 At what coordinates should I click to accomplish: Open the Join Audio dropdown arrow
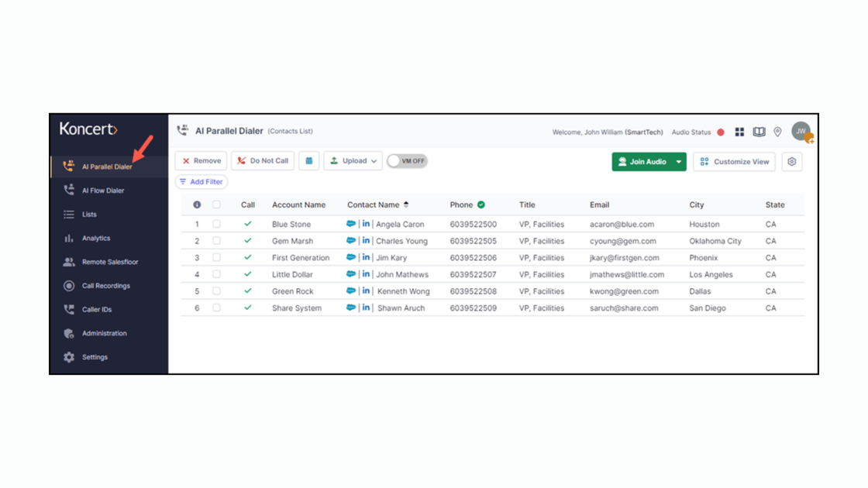pyautogui.click(x=677, y=162)
